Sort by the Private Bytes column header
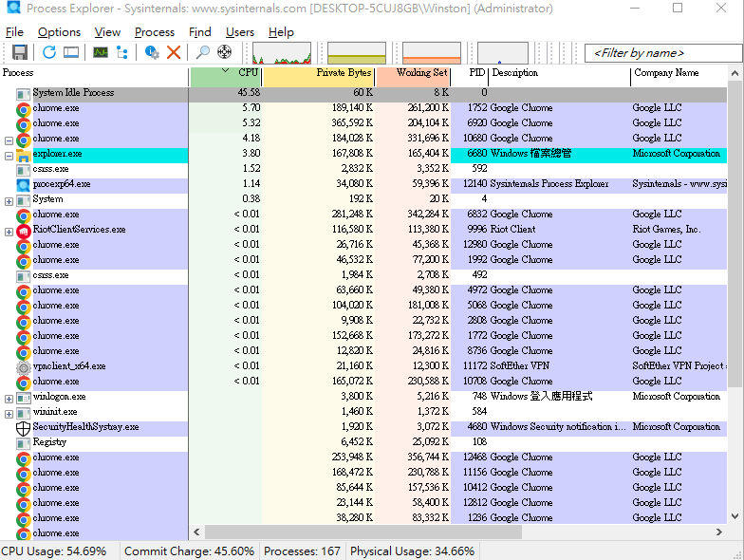Viewport: 744px width, 560px height. click(x=318, y=76)
